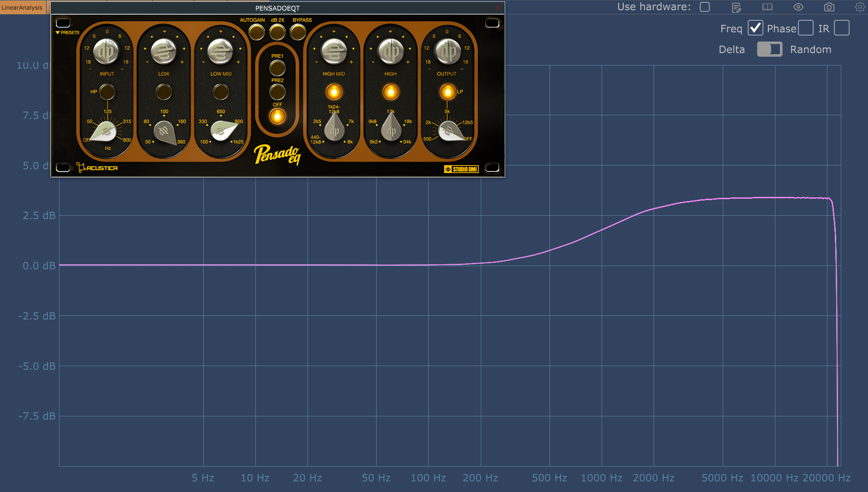Open the manual book icon
The height and width of the screenshot is (492, 868).
(x=768, y=7)
